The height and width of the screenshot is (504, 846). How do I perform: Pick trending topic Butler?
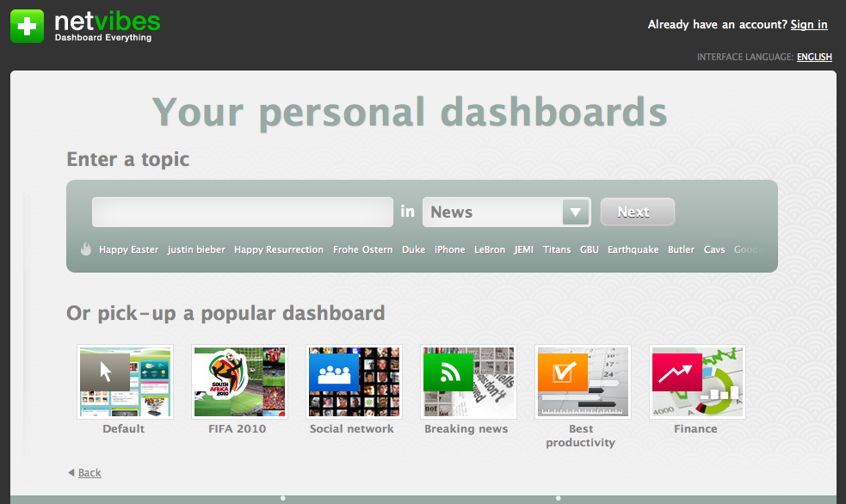(681, 249)
